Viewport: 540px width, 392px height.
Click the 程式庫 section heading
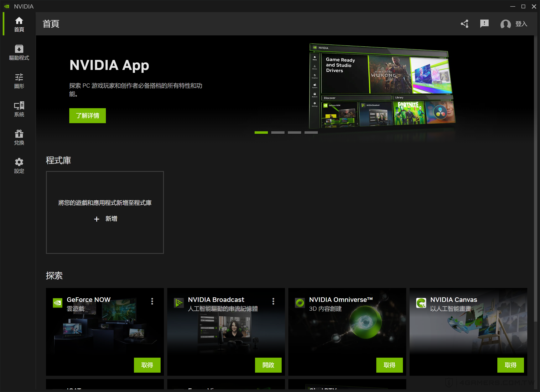(58, 160)
